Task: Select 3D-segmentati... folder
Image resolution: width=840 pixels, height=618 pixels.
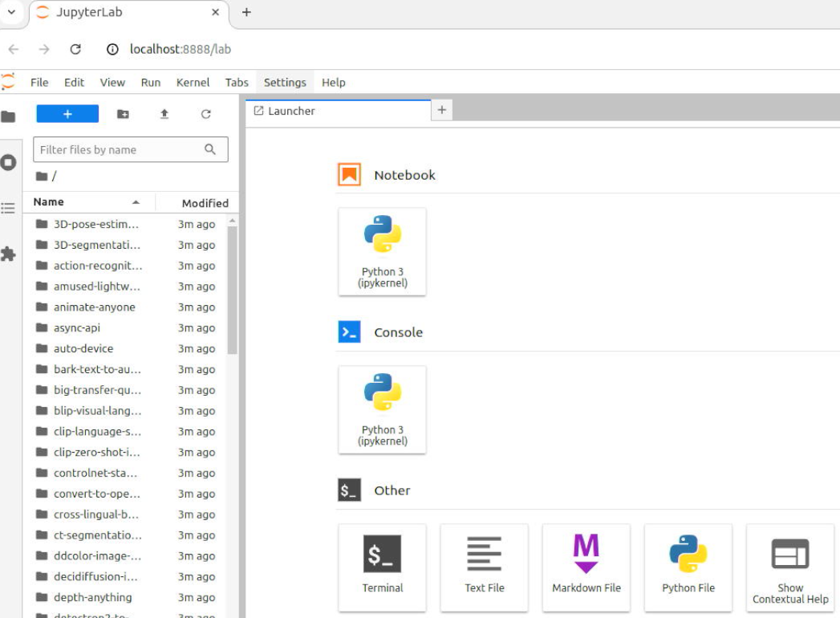Action: coord(125,245)
